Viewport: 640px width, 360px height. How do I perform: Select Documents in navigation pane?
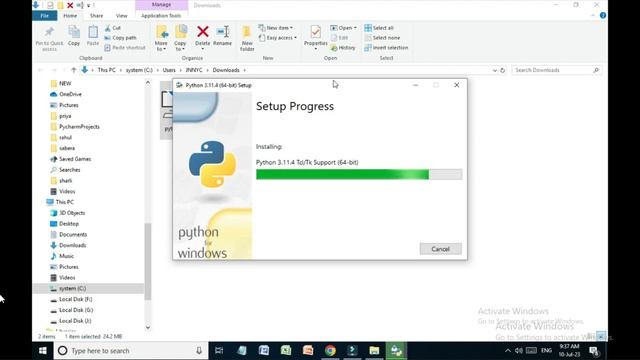click(x=73, y=235)
